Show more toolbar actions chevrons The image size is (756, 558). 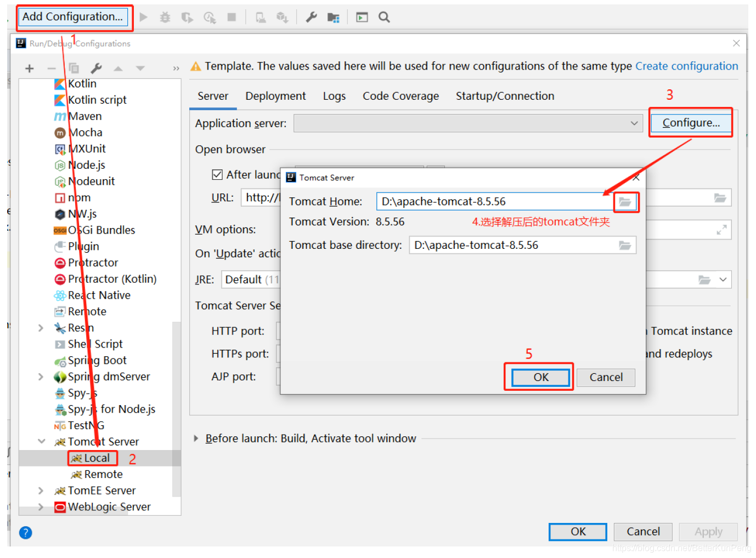pyautogui.click(x=176, y=69)
